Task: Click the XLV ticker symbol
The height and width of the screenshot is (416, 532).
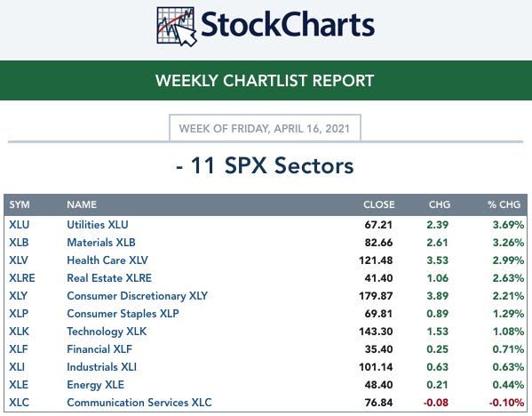Action: 19,260
